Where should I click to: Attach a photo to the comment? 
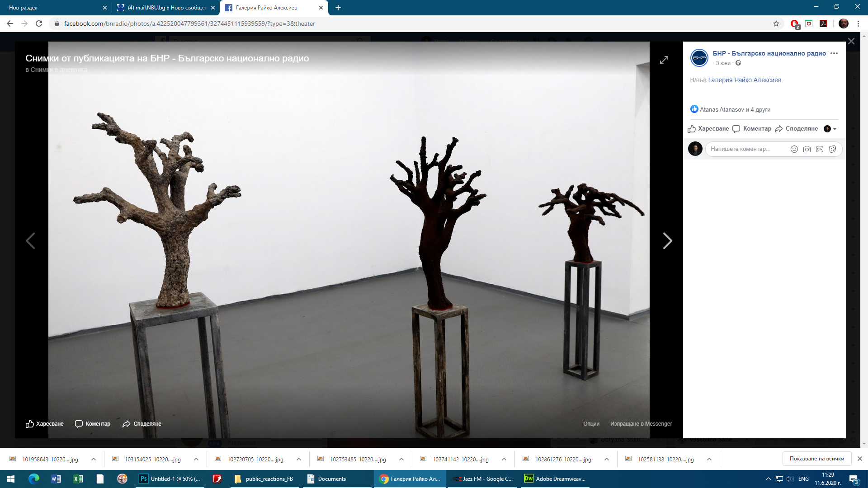tap(807, 149)
